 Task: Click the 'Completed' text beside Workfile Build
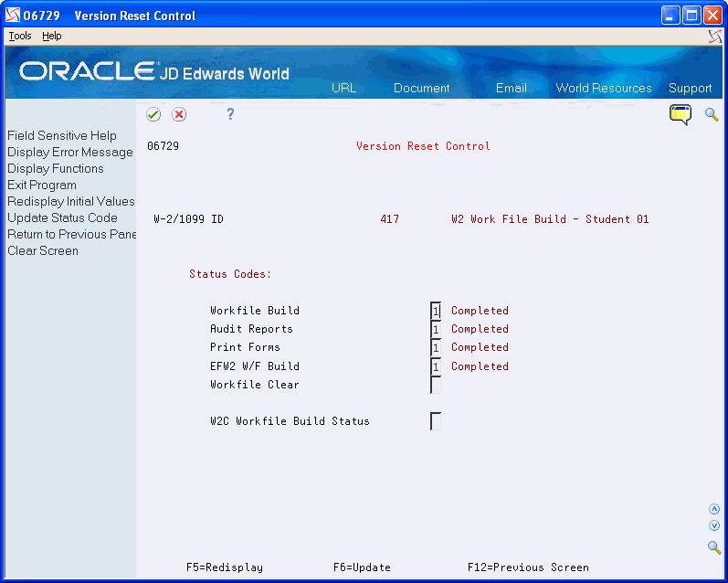pyautogui.click(x=480, y=311)
